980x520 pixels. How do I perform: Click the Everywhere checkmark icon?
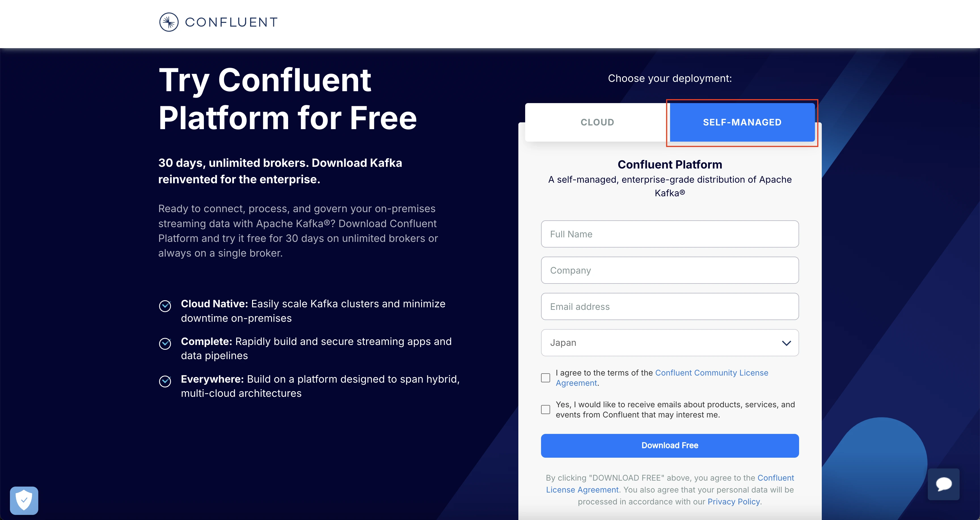[x=165, y=378]
